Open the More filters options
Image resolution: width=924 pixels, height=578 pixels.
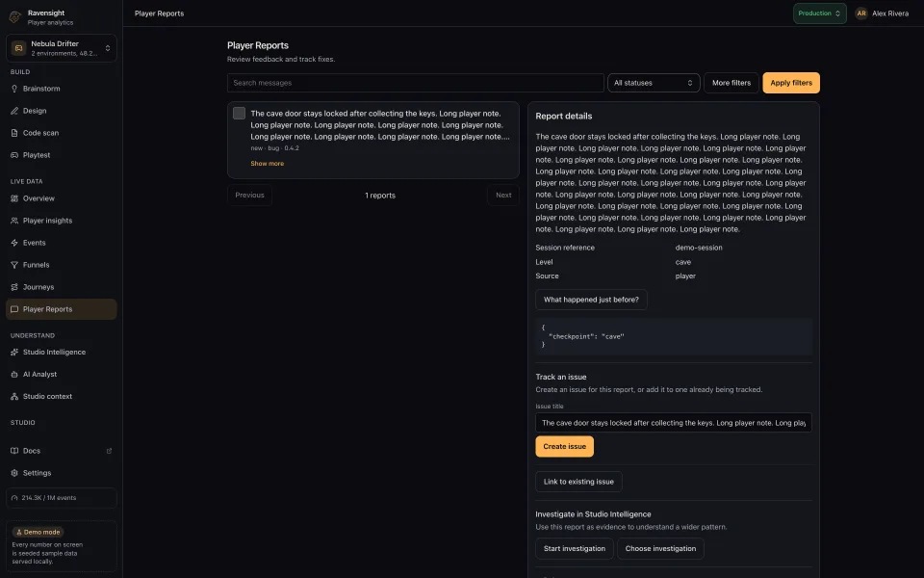coord(731,83)
